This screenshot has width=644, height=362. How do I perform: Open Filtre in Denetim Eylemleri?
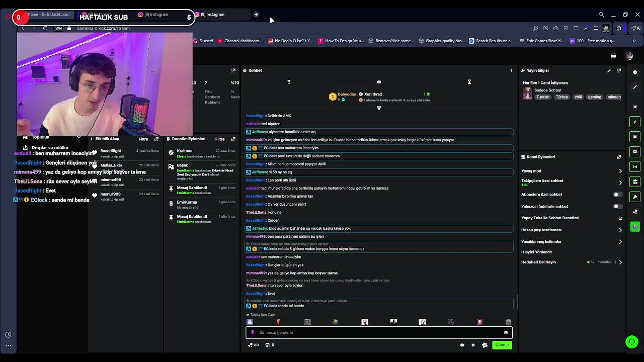pyautogui.click(x=220, y=139)
